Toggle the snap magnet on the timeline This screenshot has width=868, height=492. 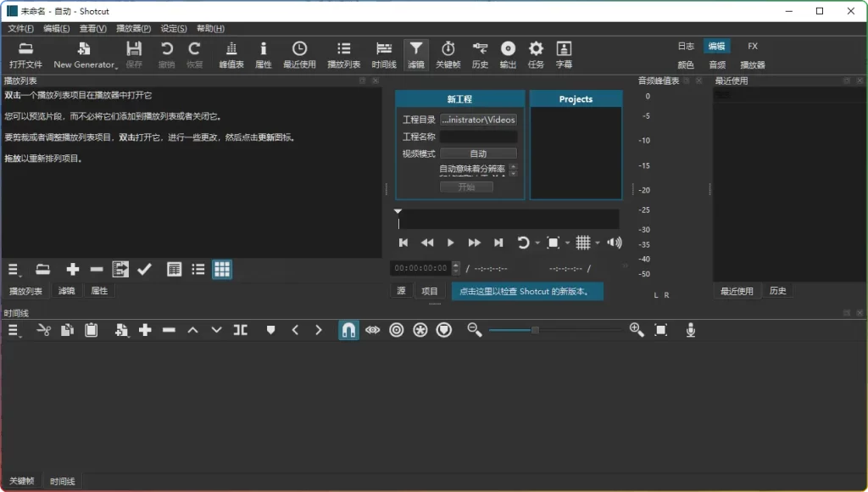click(x=348, y=330)
